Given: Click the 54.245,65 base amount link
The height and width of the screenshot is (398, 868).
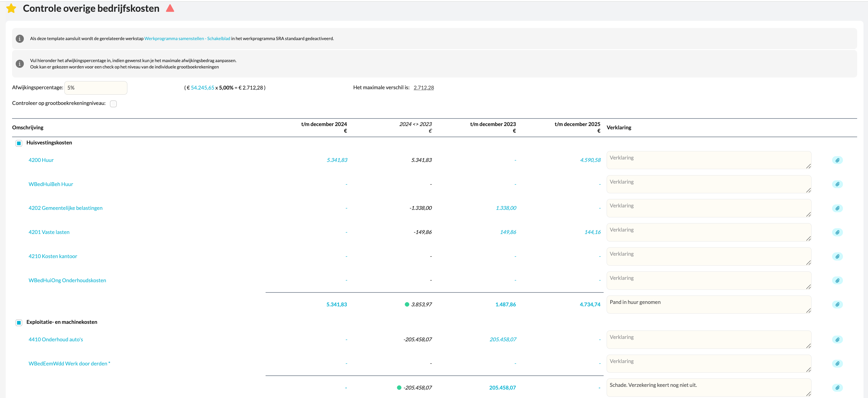Looking at the screenshot, I should tap(202, 88).
